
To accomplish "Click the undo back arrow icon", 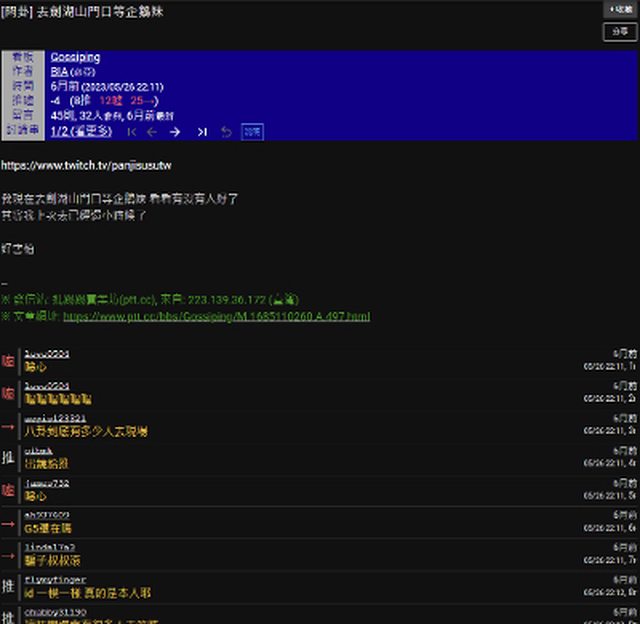I will 226,131.
